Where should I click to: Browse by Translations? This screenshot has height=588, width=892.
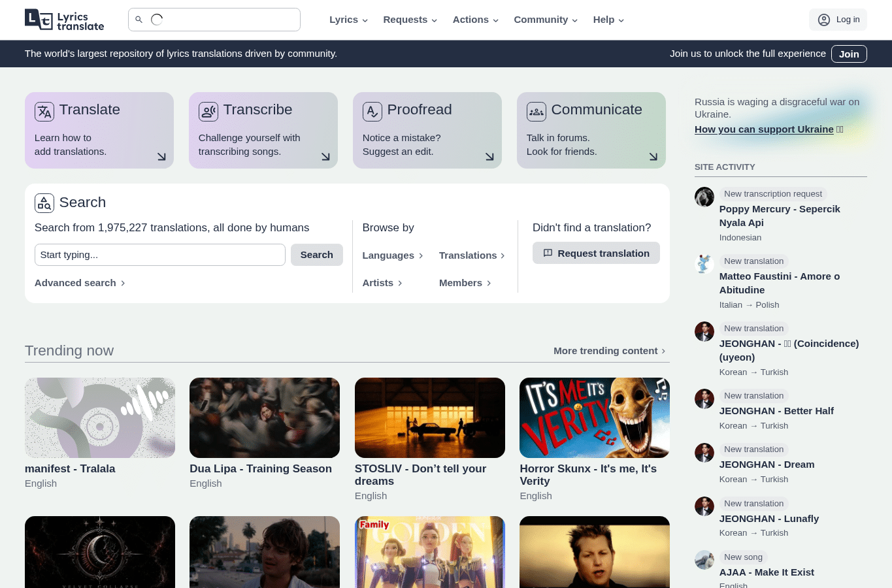pos(472,255)
